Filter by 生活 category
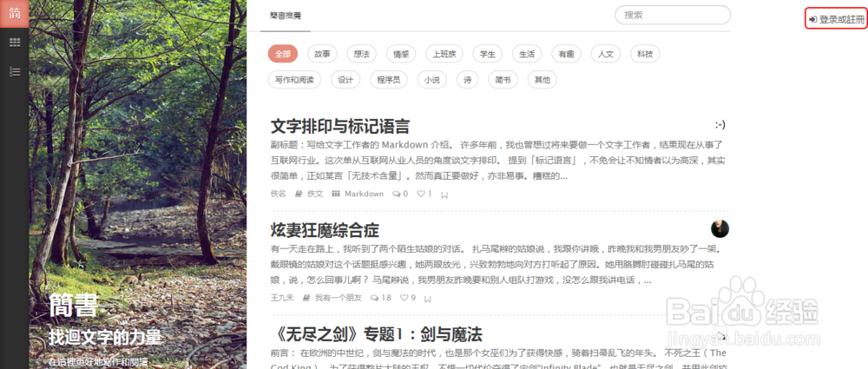This screenshot has height=369, width=868. click(527, 54)
